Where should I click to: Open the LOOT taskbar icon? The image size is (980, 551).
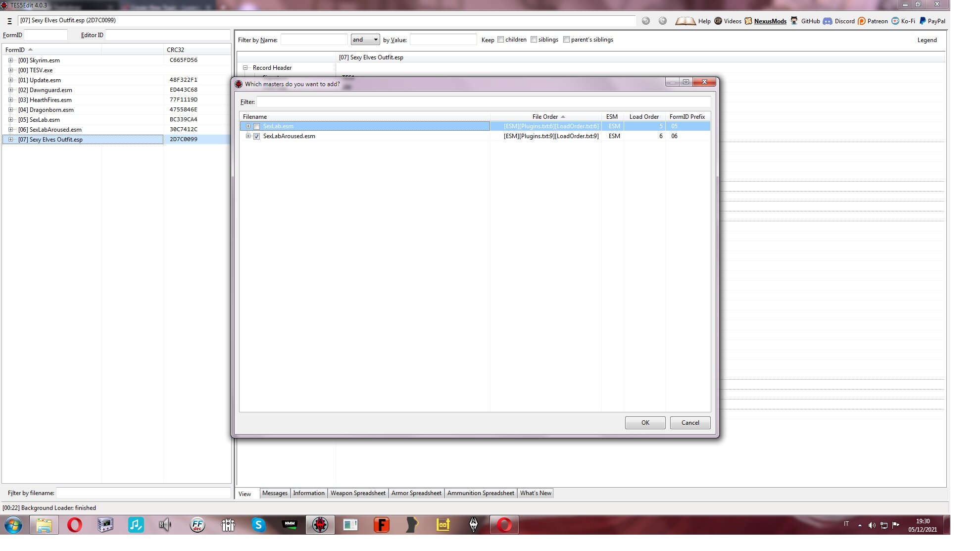point(443,525)
